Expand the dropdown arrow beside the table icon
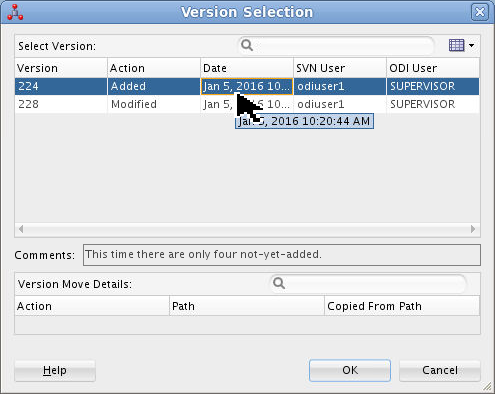This screenshot has height=394, width=495. 471,45
